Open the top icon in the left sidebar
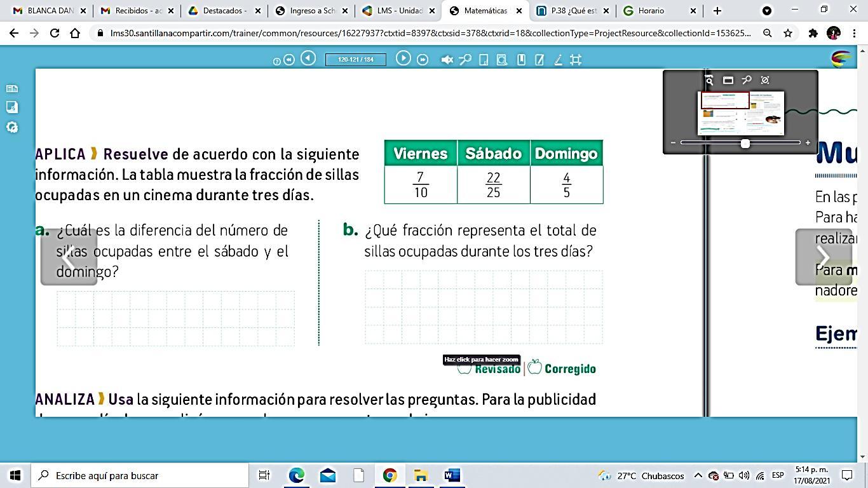 11,89
